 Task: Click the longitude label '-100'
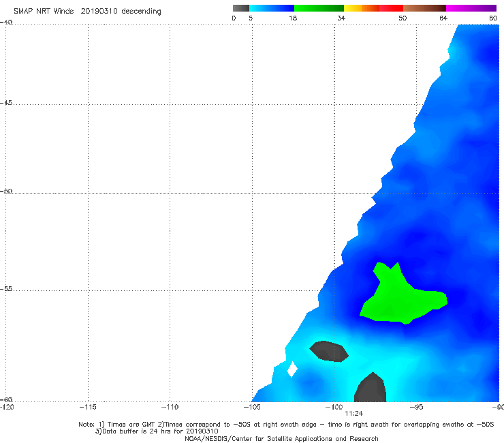click(x=334, y=407)
